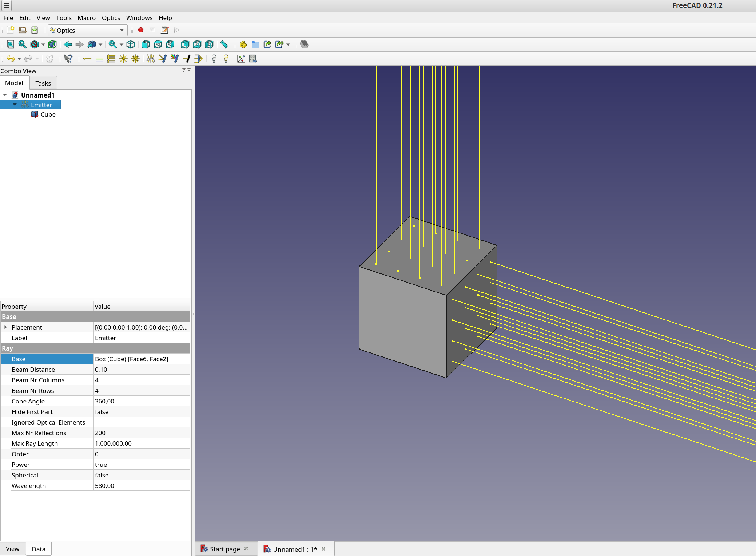Select the Optical Absorber icon
This screenshot has width=756, height=556.
coord(187,59)
